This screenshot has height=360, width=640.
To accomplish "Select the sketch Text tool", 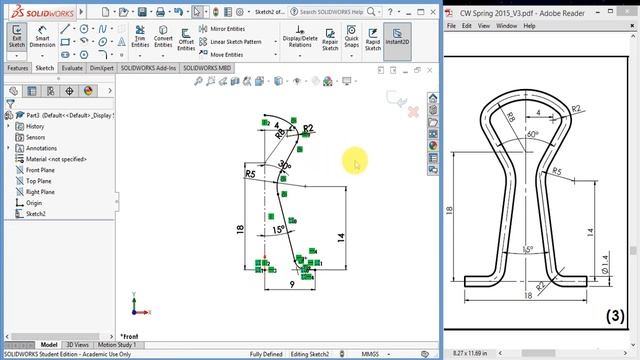I will click(x=122, y=42).
